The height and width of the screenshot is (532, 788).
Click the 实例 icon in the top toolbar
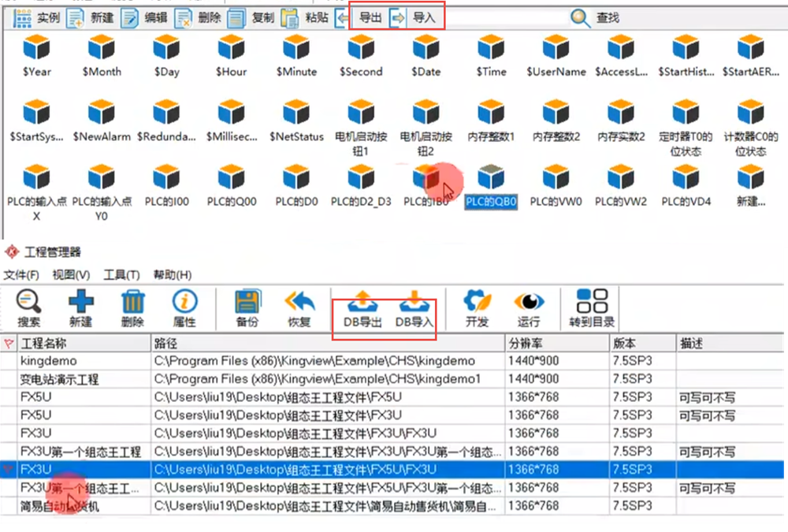22,18
